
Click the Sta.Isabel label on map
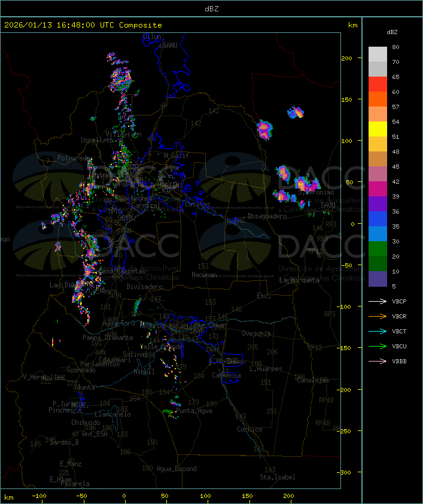coord(278,477)
